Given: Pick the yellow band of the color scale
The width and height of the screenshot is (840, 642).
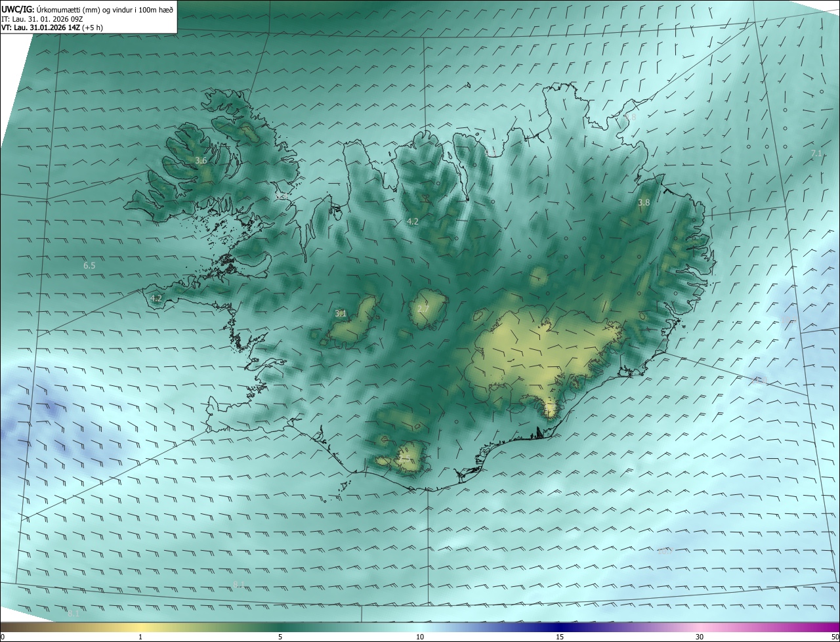Looking at the screenshot, I should (140, 627).
